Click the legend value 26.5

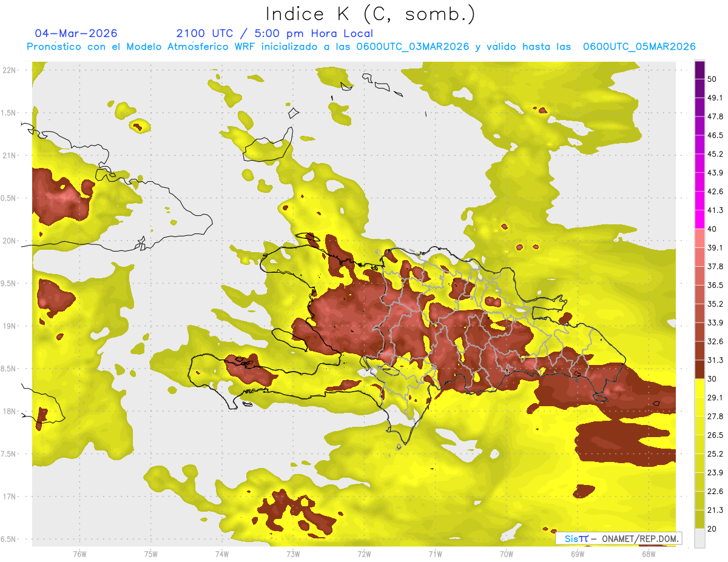point(715,435)
